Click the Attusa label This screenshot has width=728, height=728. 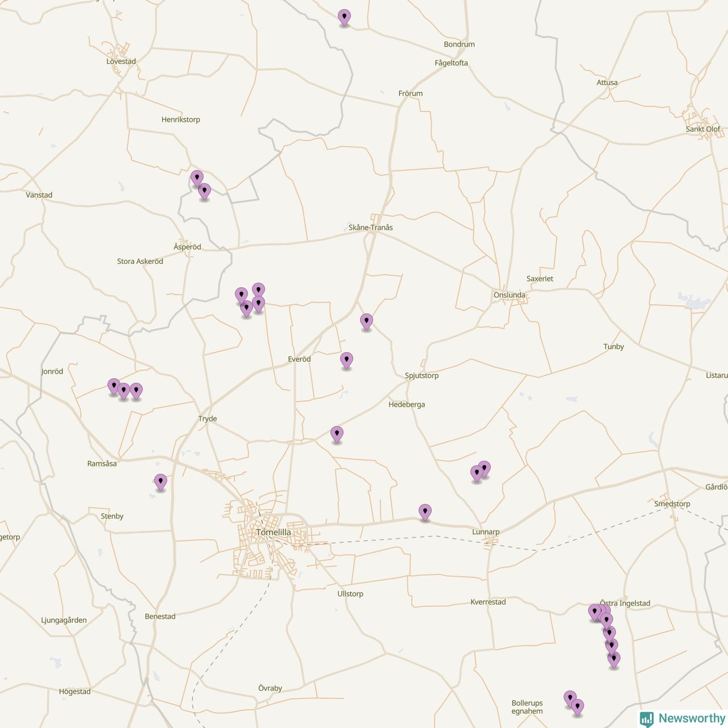(607, 82)
